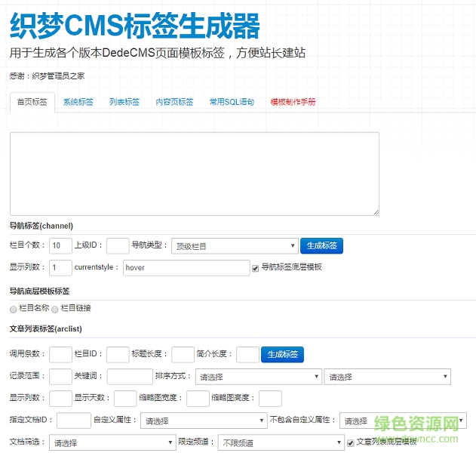Switch to the 系统标签 tab
476x453 pixels.
[78, 102]
